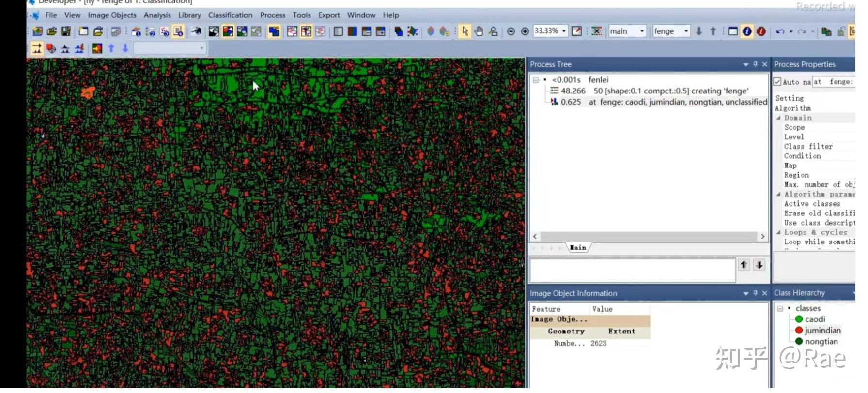This screenshot has height=393, width=868.
Task: Click the save project floppy icon
Action: [65, 31]
